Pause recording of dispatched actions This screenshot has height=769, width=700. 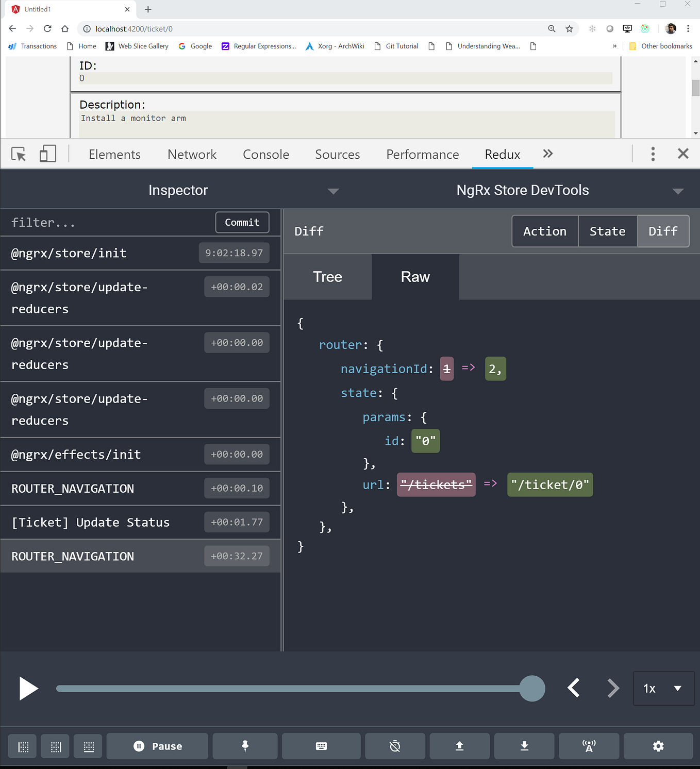pyautogui.click(x=157, y=746)
